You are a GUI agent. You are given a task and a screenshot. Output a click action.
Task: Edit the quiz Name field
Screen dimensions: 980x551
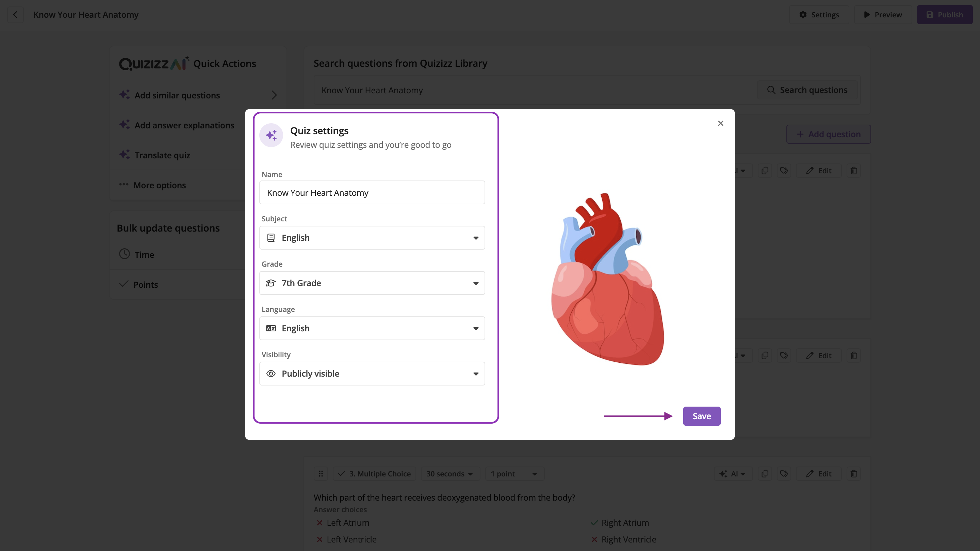[x=372, y=192]
